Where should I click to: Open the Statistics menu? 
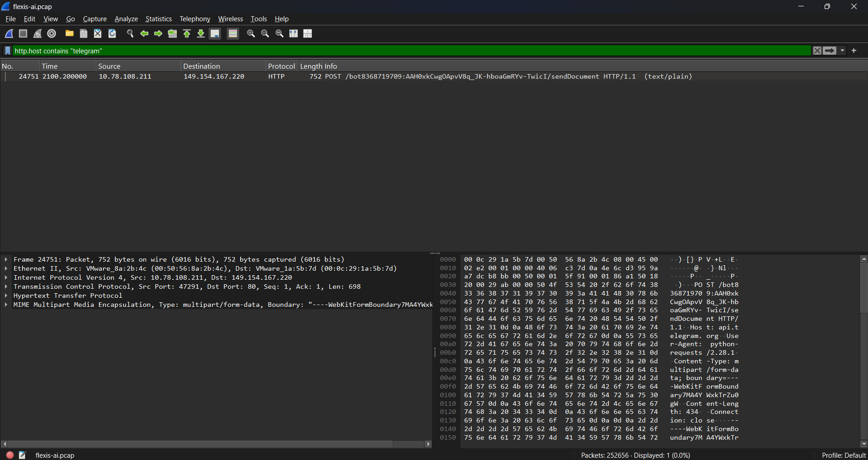point(159,19)
